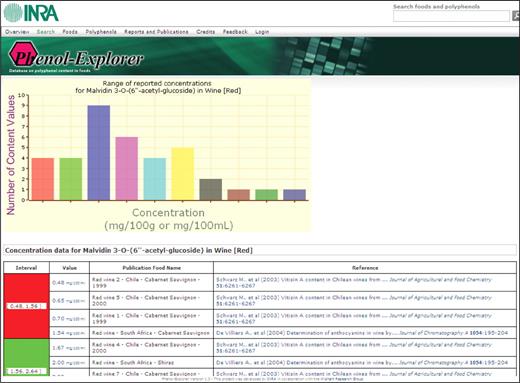Viewport: 520px width, 383px height.
Task: Click the Interval column header
Action: [x=26, y=268]
